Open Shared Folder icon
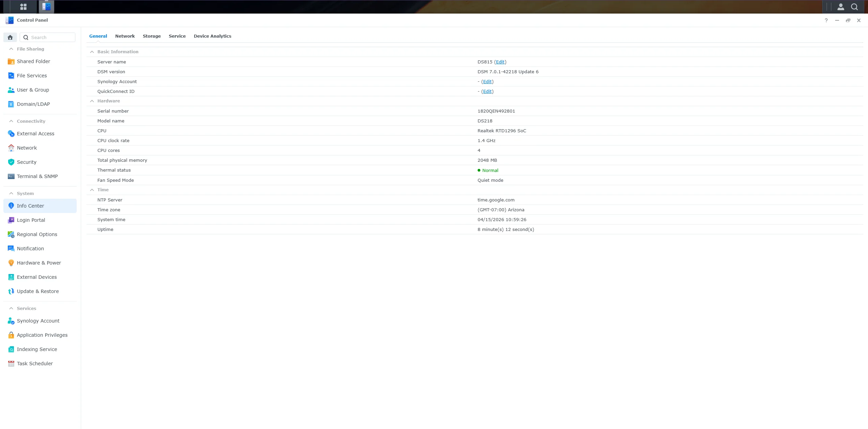 [11, 61]
